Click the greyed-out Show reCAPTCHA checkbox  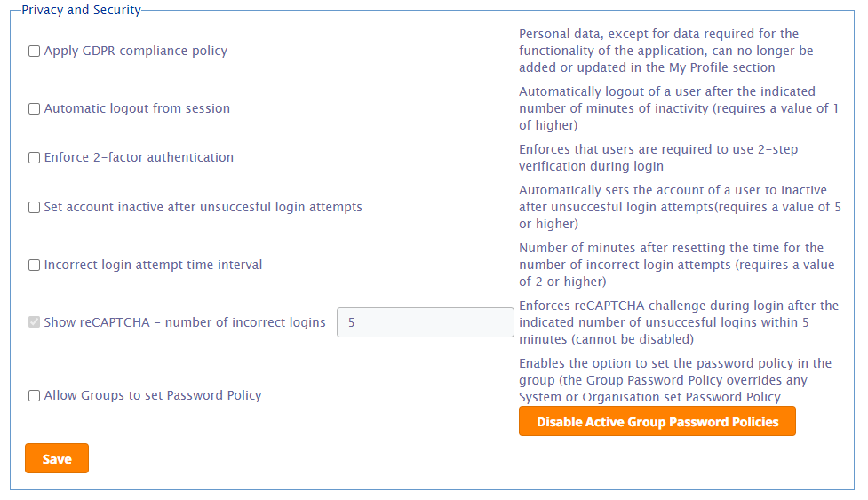point(34,323)
